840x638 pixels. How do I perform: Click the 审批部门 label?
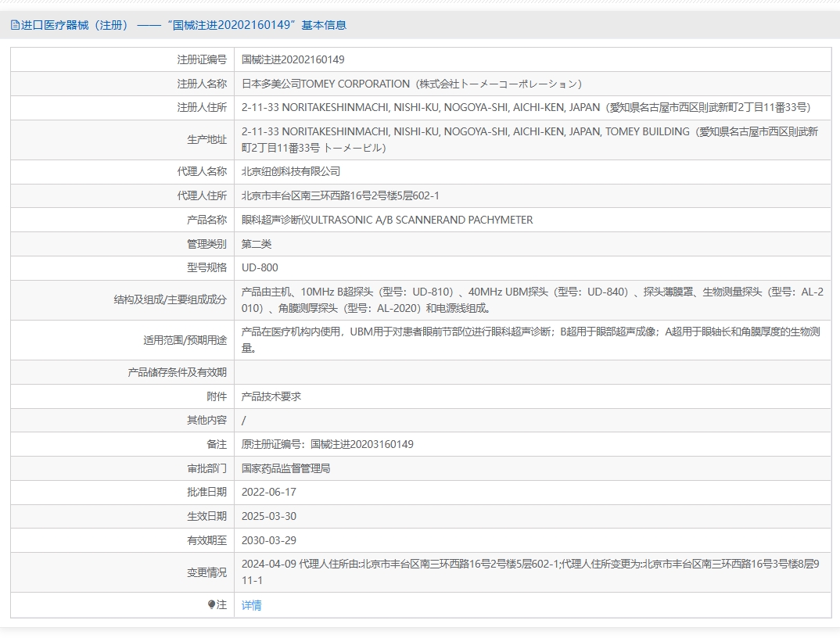tap(206, 468)
